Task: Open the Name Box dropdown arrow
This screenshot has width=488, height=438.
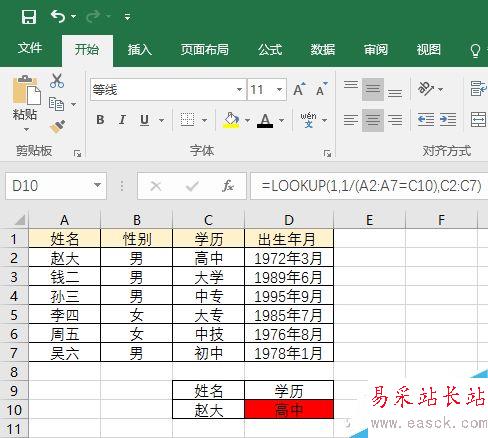Action: tap(97, 185)
